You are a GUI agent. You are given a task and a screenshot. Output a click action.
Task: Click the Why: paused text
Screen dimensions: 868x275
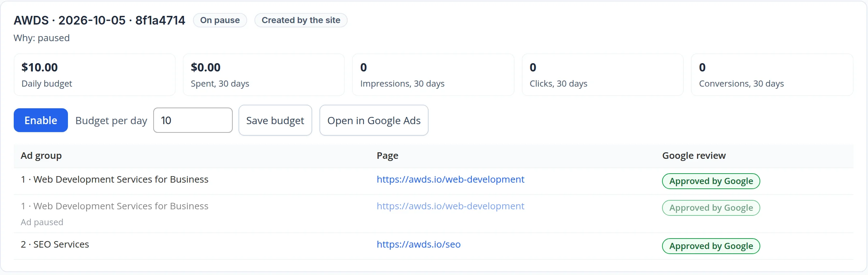[x=42, y=38]
